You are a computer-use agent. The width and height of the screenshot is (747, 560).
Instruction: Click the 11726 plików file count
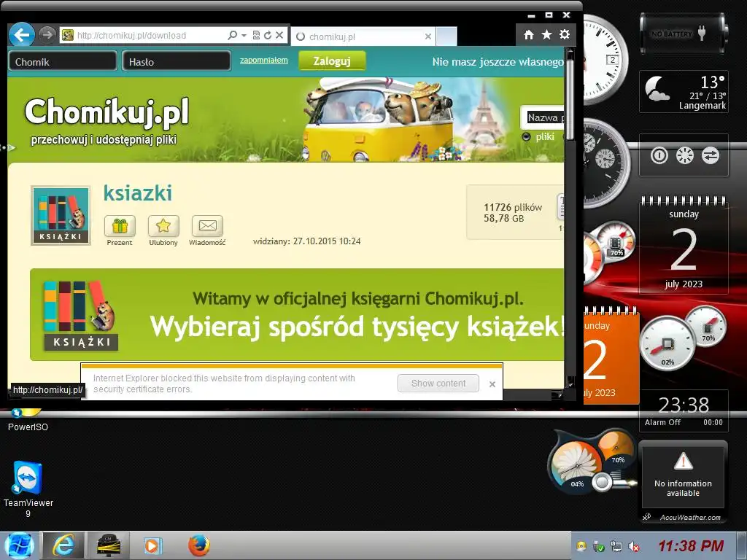pos(513,207)
